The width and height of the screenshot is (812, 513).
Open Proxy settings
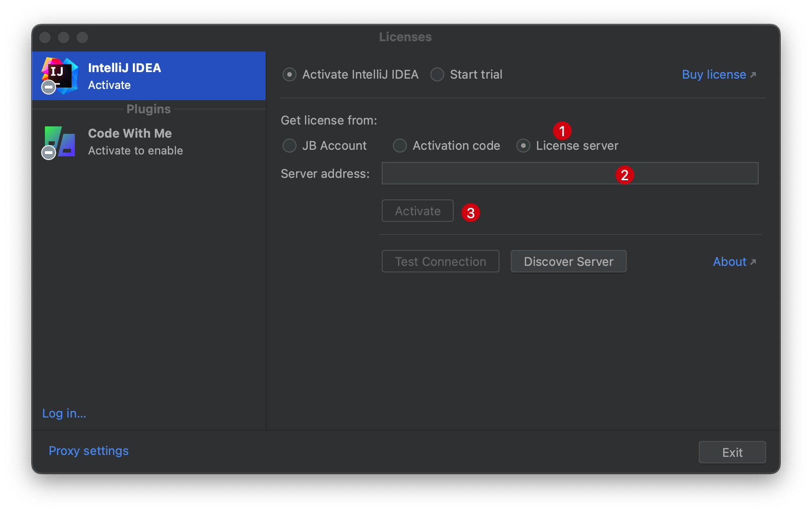[x=89, y=451]
